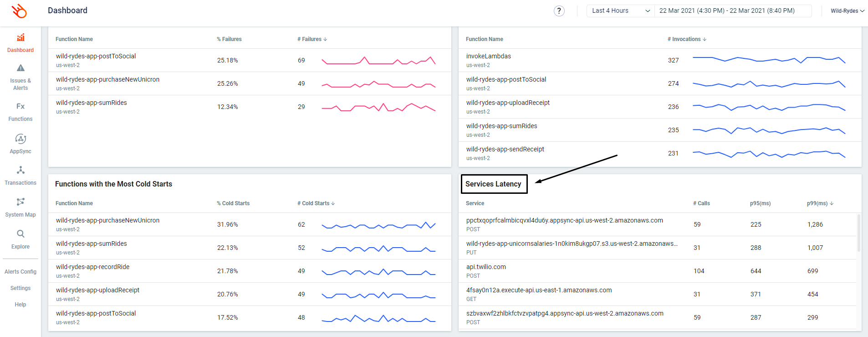Viewport: 868px width, 337px height.
Task: Click the 31.96% cold starts value
Action: point(227,224)
